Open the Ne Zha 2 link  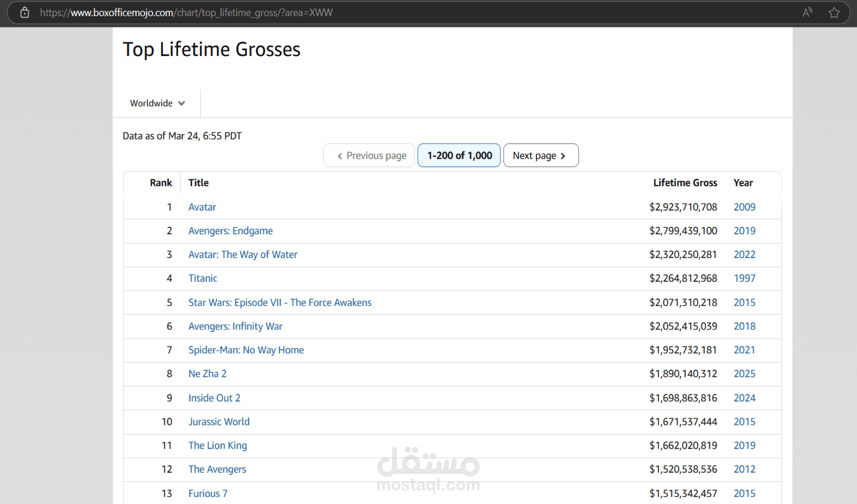coord(207,373)
